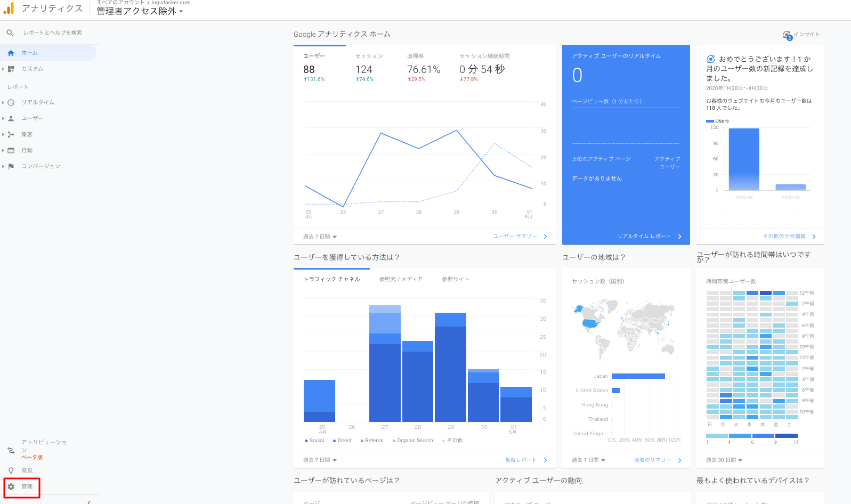851x504 pixels.
Task: Select the Session duration metric tab
Action: pyautogui.click(x=484, y=68)
